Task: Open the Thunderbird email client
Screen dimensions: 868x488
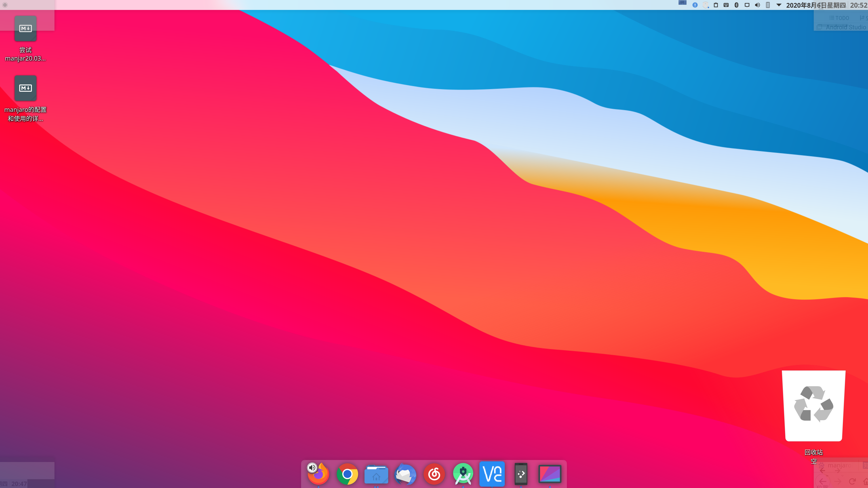Action: click(x=405, y=475)
